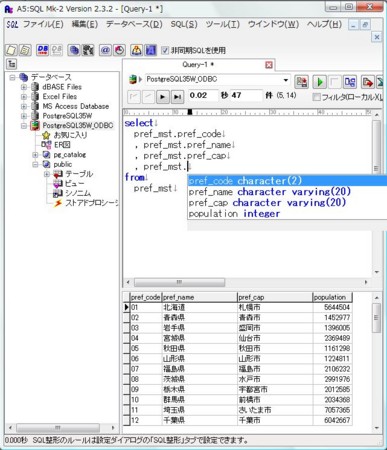Click the elapsed time field showing 0.02
This screenshot has height=450, width=387.
[203, 95]
